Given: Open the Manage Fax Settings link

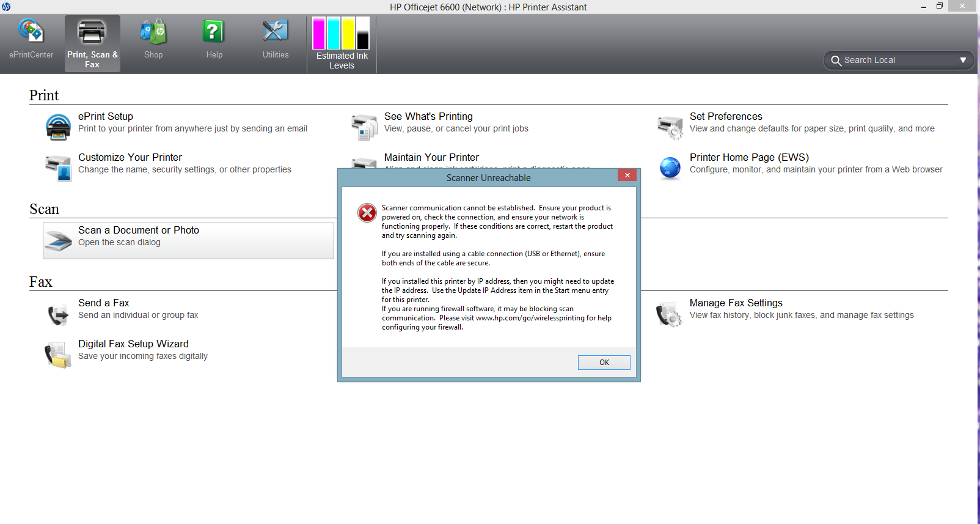Looking at the screenshot, I should (736, 303).
